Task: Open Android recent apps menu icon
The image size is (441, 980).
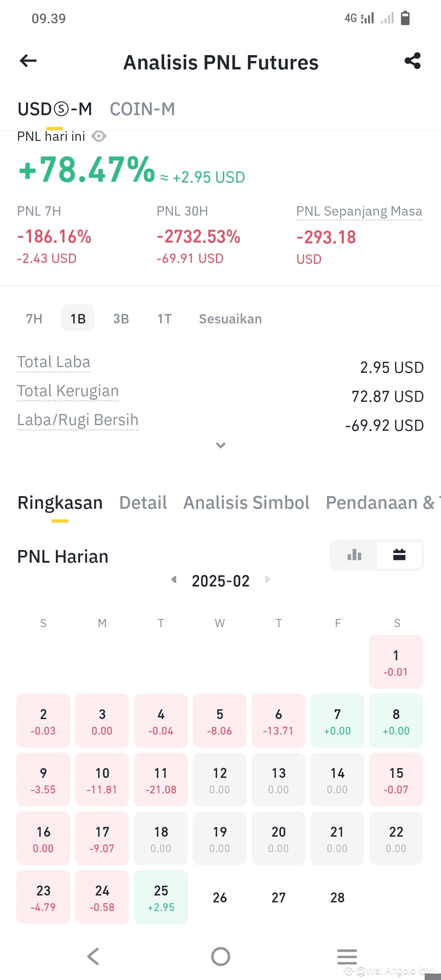Action: 347,957
